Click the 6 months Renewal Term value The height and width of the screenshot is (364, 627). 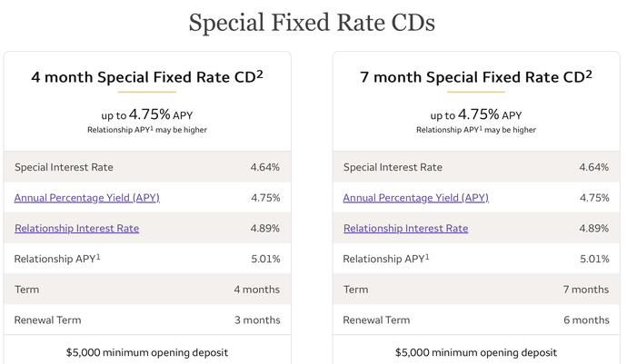(587, 320)
